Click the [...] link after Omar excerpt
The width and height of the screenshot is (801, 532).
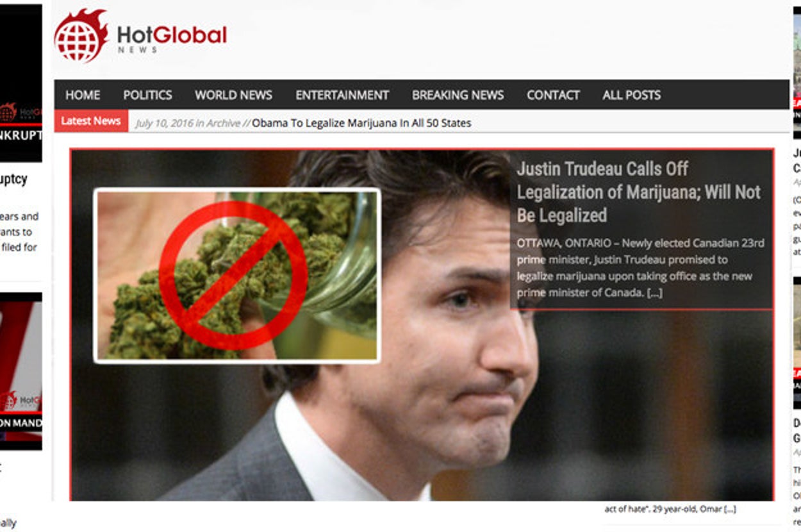pyautogui.click(x=729, y=509)
